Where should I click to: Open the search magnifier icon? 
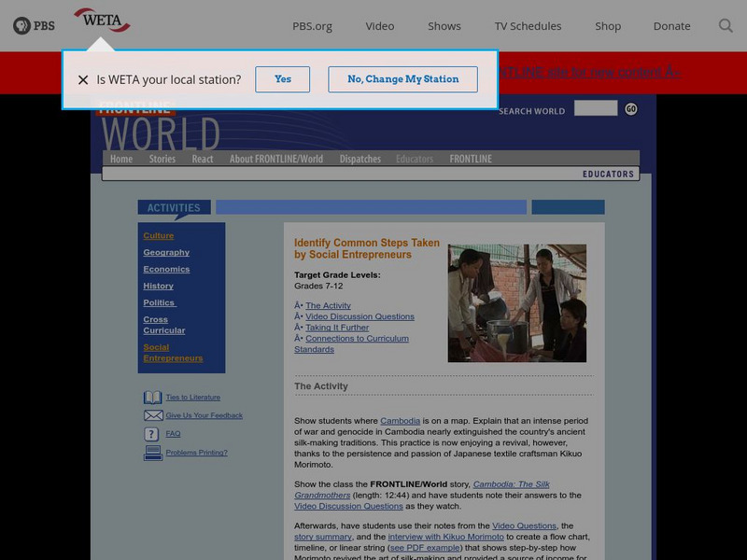pyautogui.click(x=726, y=26)
